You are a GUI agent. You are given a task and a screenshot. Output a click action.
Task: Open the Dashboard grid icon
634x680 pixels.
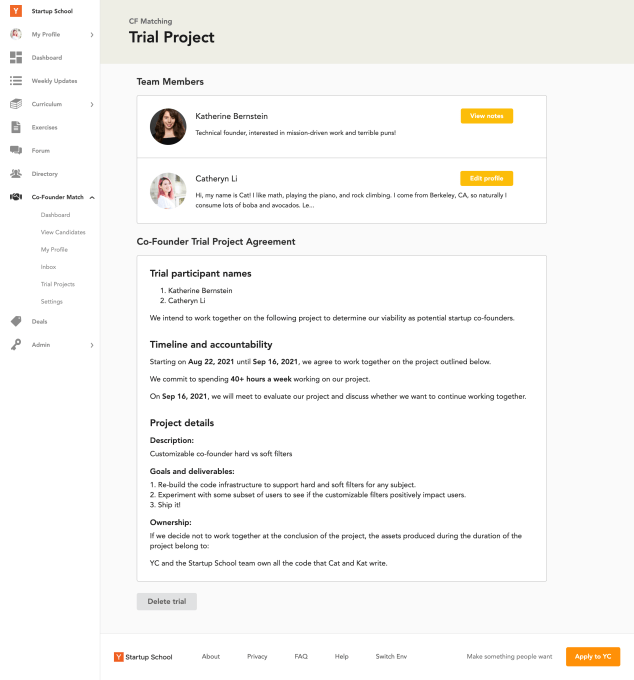tap(16, 57)
